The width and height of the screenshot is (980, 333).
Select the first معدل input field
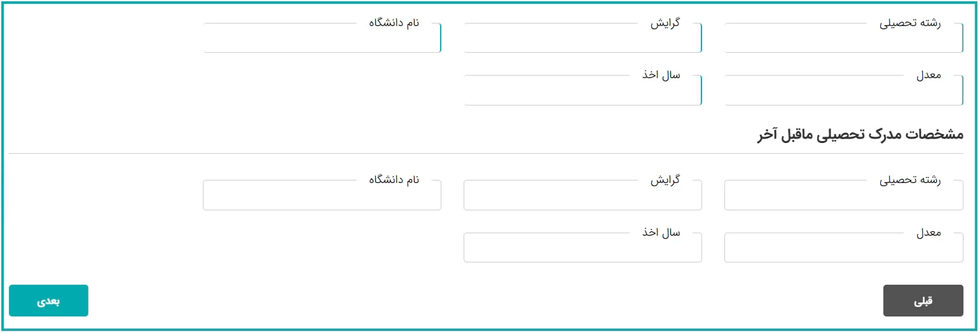coord(843,92)
